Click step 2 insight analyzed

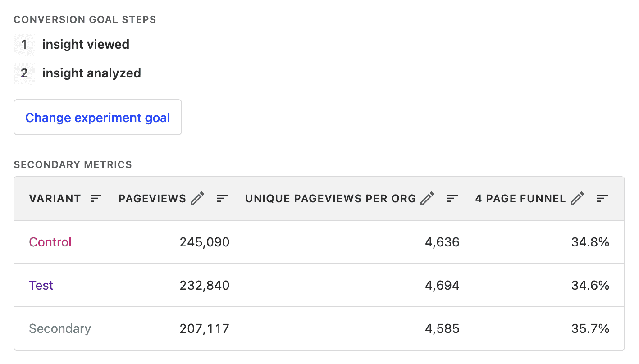pos(91,73)
